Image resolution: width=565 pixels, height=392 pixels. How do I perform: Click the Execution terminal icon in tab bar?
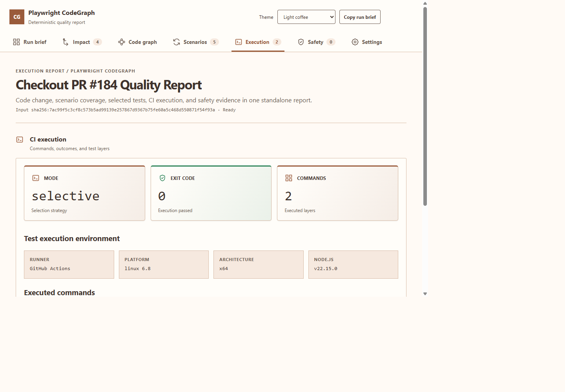[x=239, y=42]
